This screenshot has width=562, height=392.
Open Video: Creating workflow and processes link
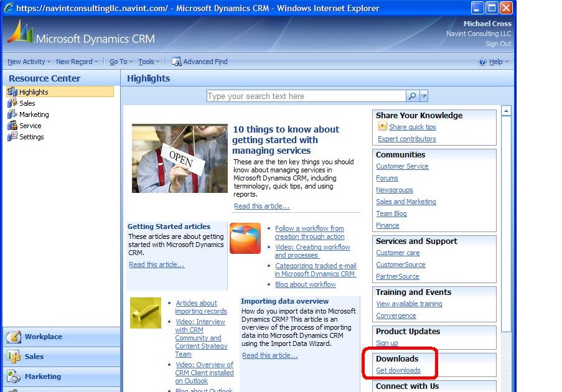click(312, 251)
